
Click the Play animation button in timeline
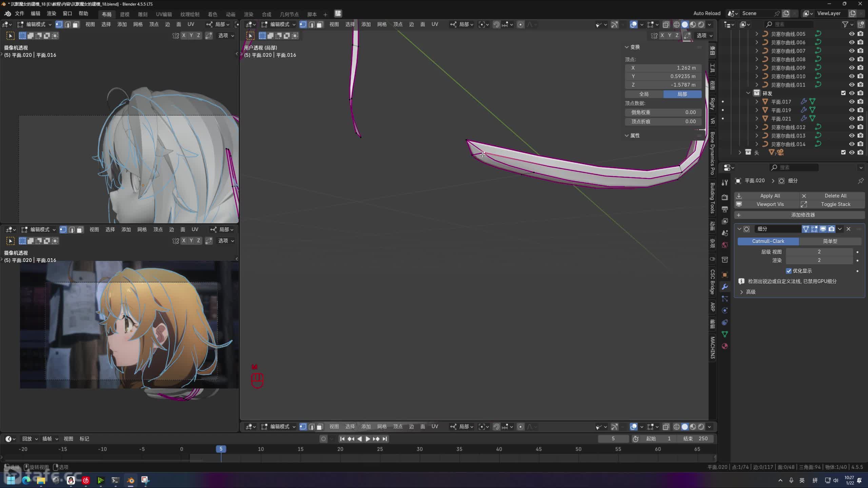click(x=368, y=439)
